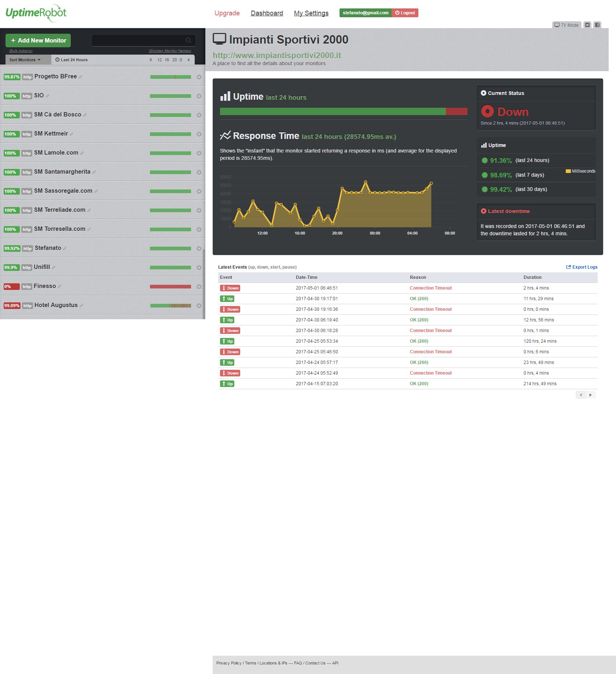Click the Add New Monitor button
Image resolution: width=616 pixels, height=674 pixels.
pyautogui.click(x=38, y=40)
